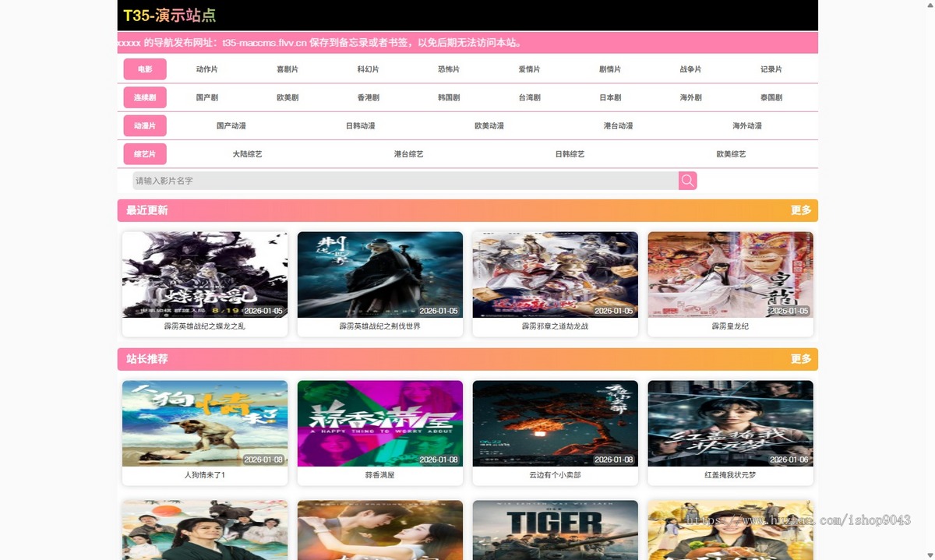Open the T35-演示站点 site logo
The image size is (935, 560).
pyautogui.click(x=169, y=16)
